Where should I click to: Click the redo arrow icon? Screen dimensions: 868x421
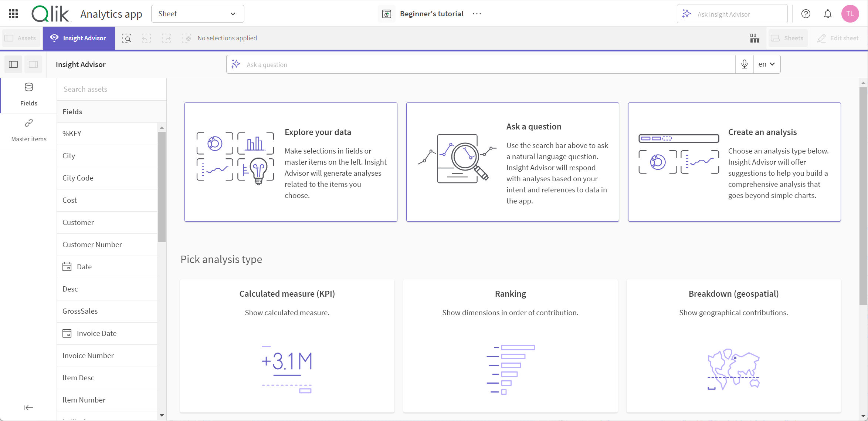[x=166, y=38]
